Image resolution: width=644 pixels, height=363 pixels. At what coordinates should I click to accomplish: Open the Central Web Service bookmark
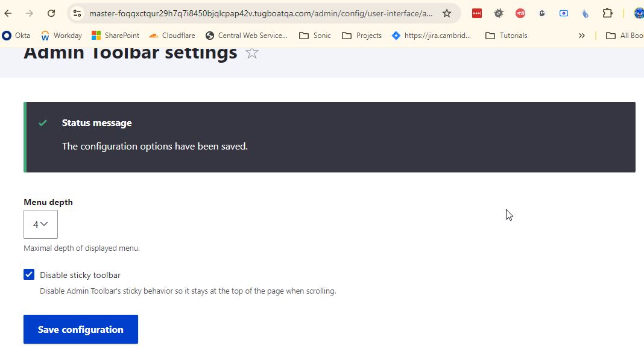pos(247,36)
